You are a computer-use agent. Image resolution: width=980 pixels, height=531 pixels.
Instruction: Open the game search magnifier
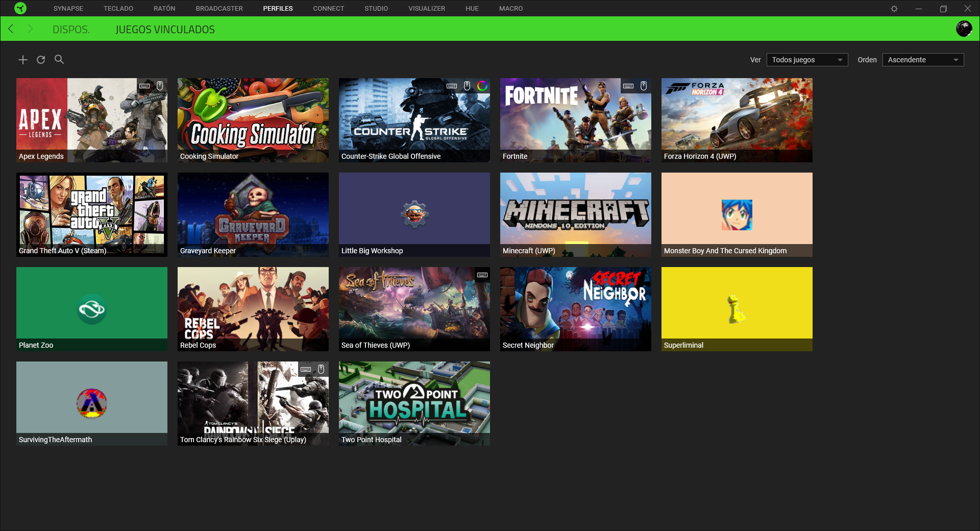pos(59,59)
